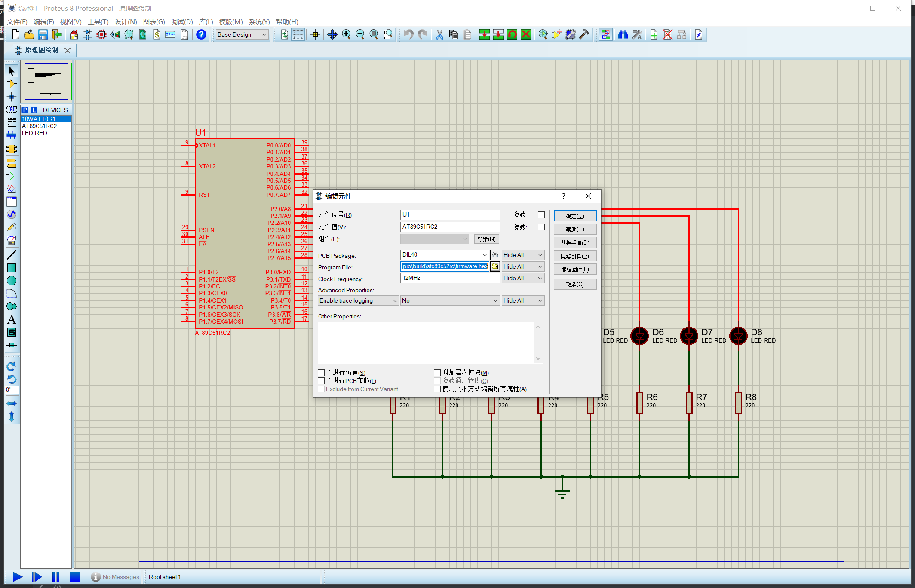Viewport: 915px width, 588px height.
Task: Click the Zoom In magnifier icon
Action: (x=346, y=34)
